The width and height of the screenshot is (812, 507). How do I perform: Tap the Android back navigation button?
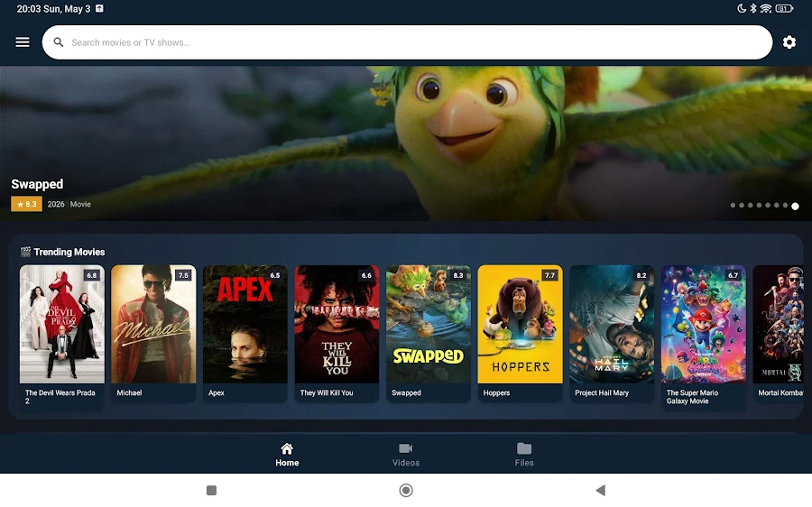(x=600, y=490)
